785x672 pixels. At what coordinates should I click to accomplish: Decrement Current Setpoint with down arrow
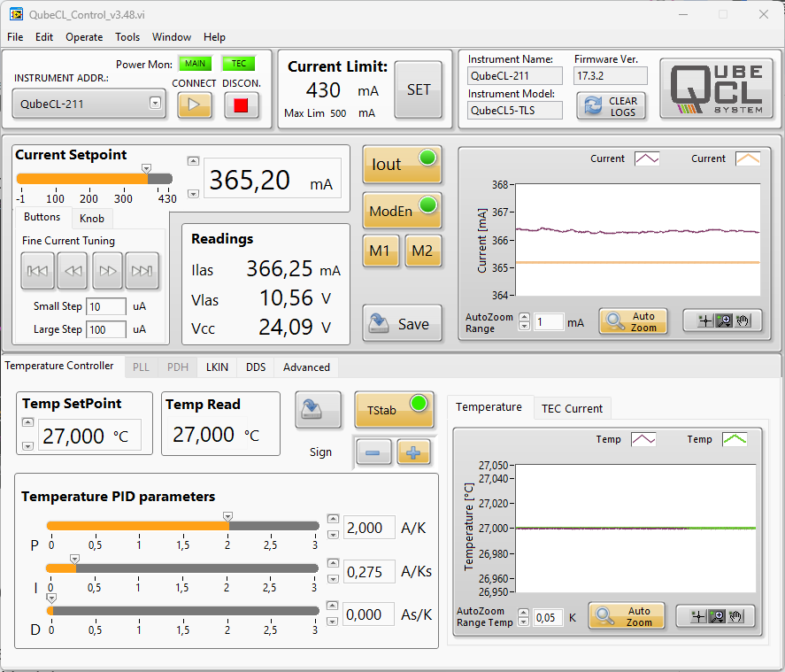pos(193,194)
